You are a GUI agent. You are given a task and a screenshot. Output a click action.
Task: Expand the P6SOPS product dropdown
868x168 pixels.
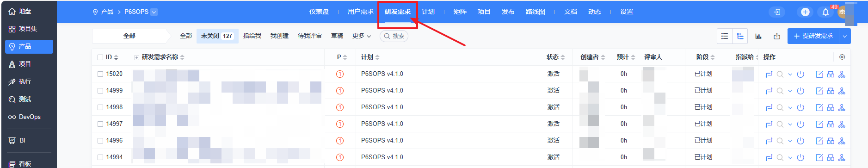tap(154, 12)
